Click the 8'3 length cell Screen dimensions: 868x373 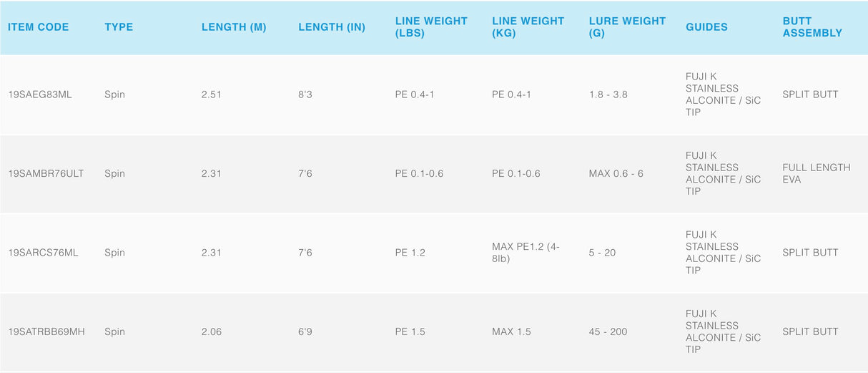tap(305, 95)
